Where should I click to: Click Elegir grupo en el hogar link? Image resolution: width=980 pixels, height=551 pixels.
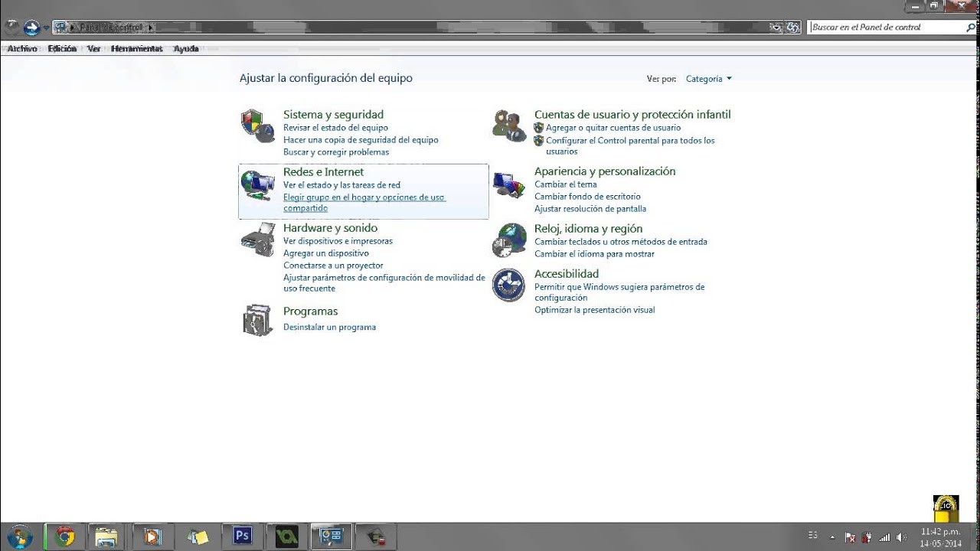(x=364, y=203)
